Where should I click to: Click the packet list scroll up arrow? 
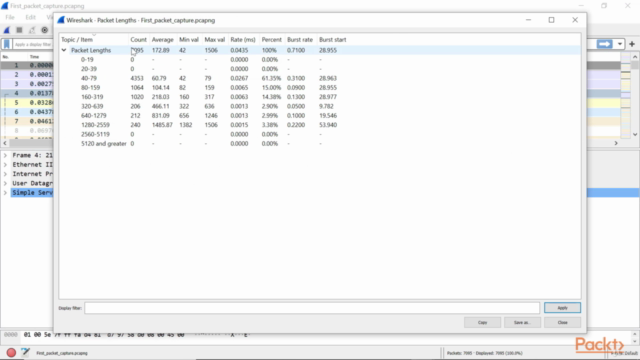click(x=635, y=57)
